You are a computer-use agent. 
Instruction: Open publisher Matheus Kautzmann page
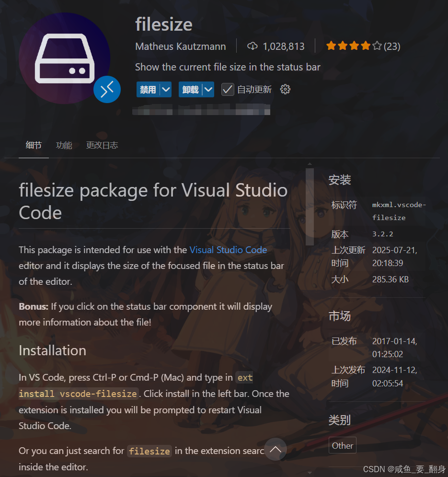pyautogui.click(x=181, y=46)
